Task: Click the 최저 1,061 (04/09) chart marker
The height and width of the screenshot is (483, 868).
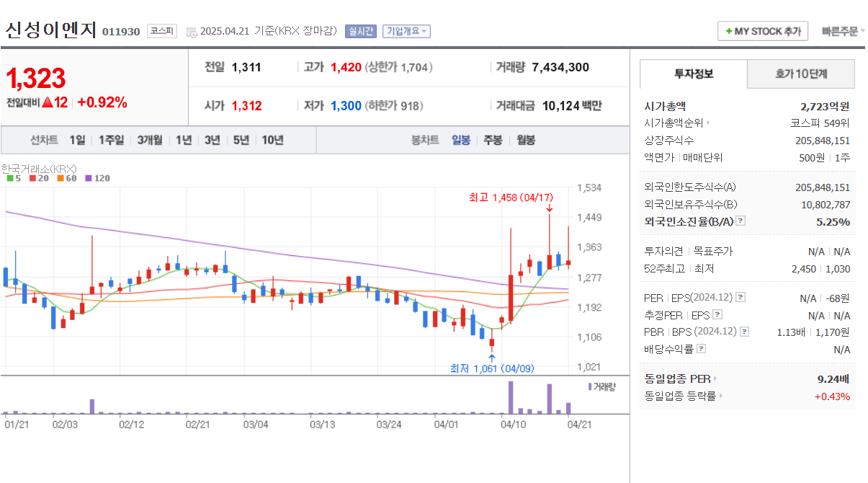Action: point(492,368)
